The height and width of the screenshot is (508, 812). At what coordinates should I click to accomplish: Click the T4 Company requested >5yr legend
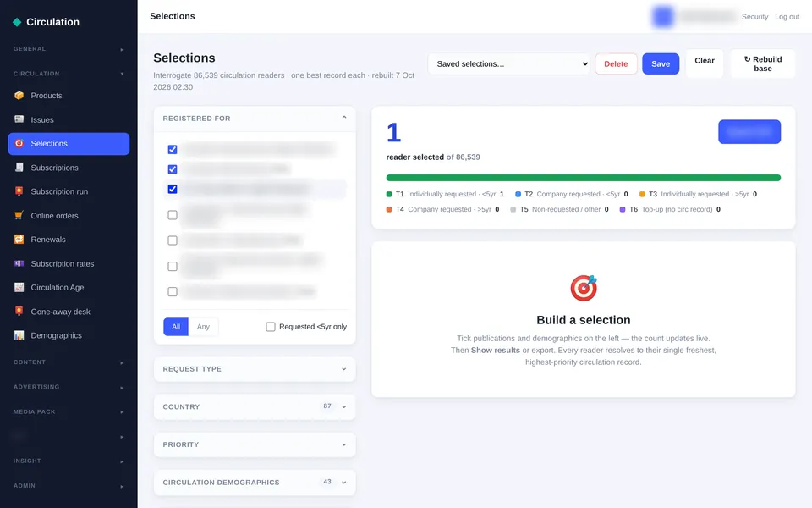(442, 209)
